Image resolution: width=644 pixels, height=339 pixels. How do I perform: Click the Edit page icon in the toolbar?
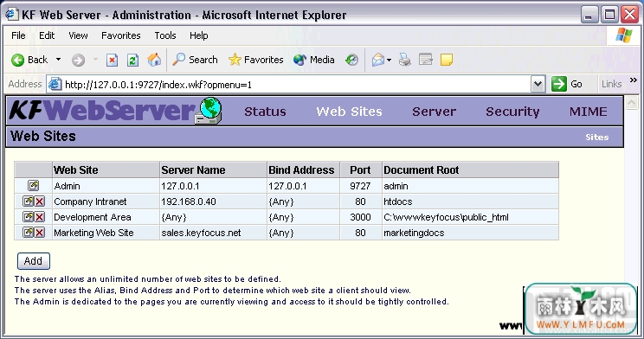click(x=426, y=60)
